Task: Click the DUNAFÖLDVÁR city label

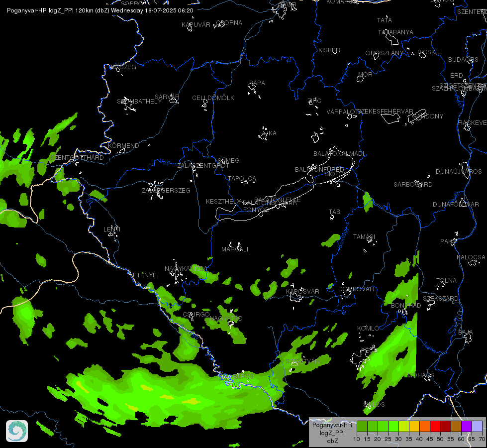Action: point(456,205)
